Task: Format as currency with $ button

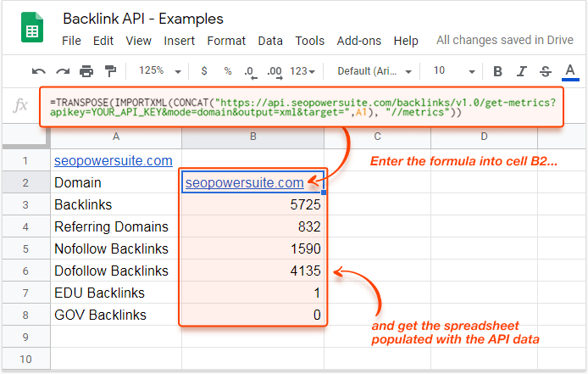Action: click(x=204, y=70)
